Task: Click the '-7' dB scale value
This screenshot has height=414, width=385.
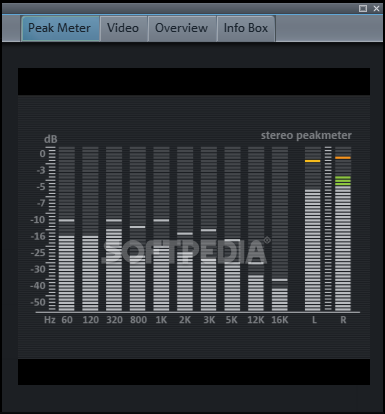Action: tap(40, 203)
